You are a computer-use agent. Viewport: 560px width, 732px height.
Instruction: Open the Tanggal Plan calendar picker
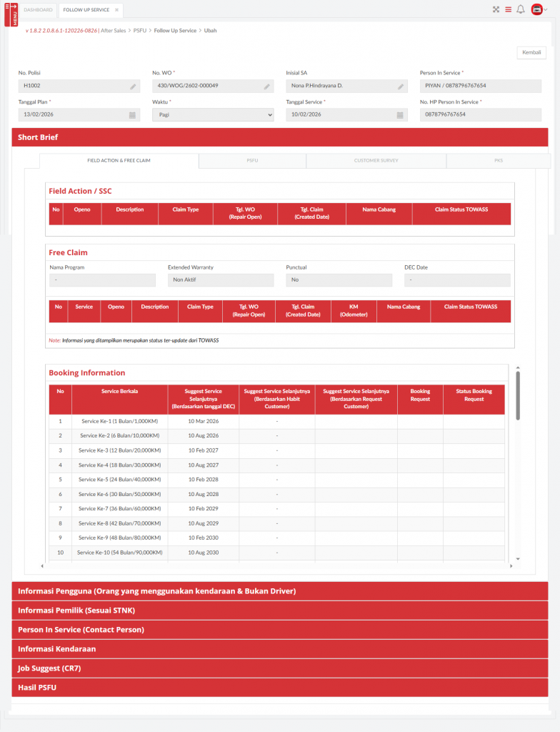[132, 115]
